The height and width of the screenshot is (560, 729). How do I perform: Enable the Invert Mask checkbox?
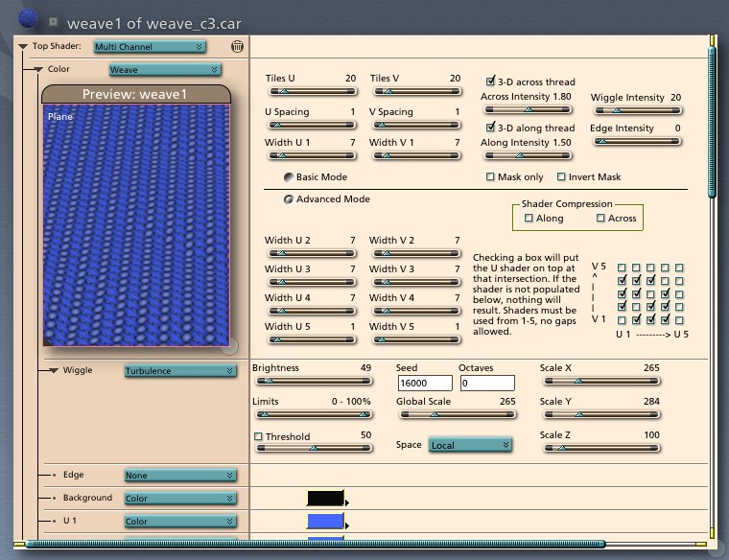coord(561,176)
